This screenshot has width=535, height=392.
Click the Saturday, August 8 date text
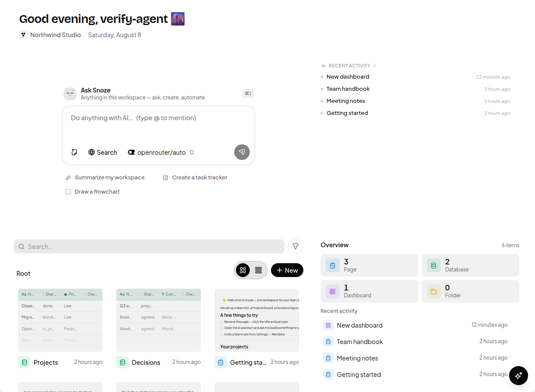(x=115, y=35)
